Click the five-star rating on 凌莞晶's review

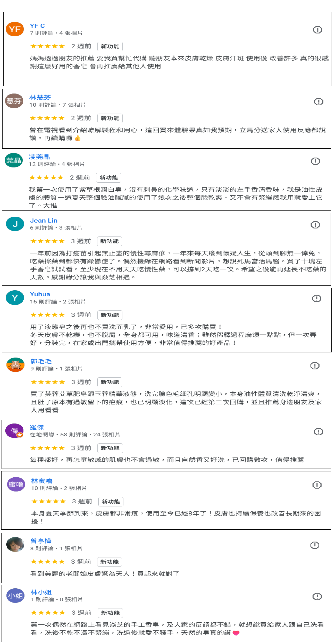click(x=46, y=177)
